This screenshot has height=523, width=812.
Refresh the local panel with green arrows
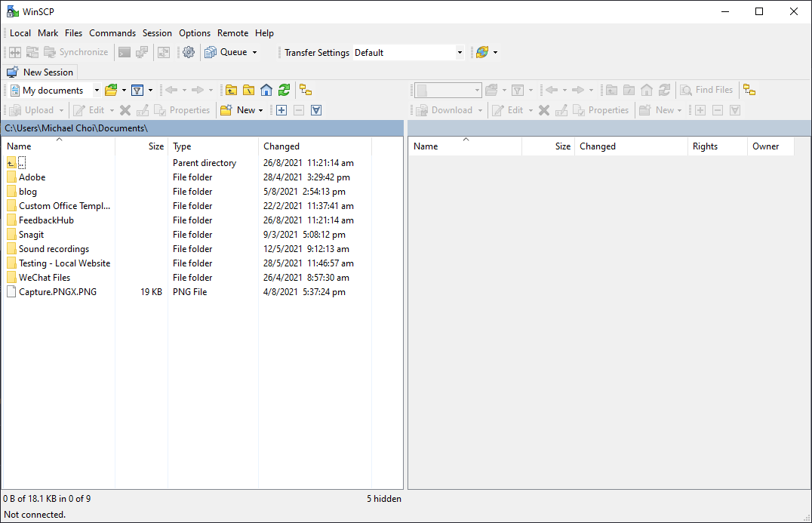284,90
